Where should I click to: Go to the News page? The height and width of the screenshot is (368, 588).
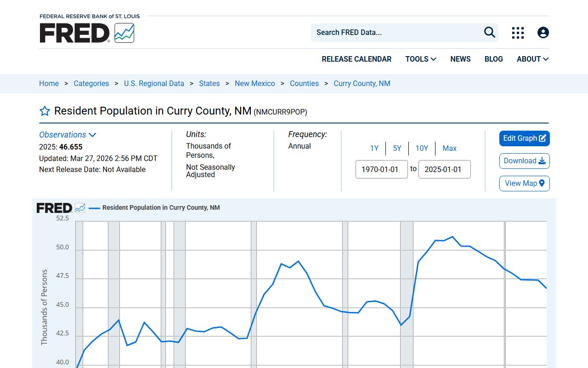(460, 59)
